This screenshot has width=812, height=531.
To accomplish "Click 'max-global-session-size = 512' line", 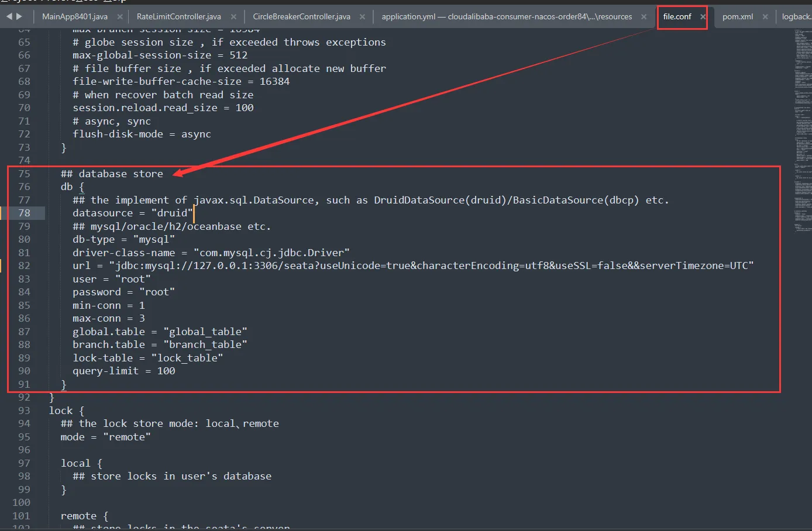I will click(160, 55).
